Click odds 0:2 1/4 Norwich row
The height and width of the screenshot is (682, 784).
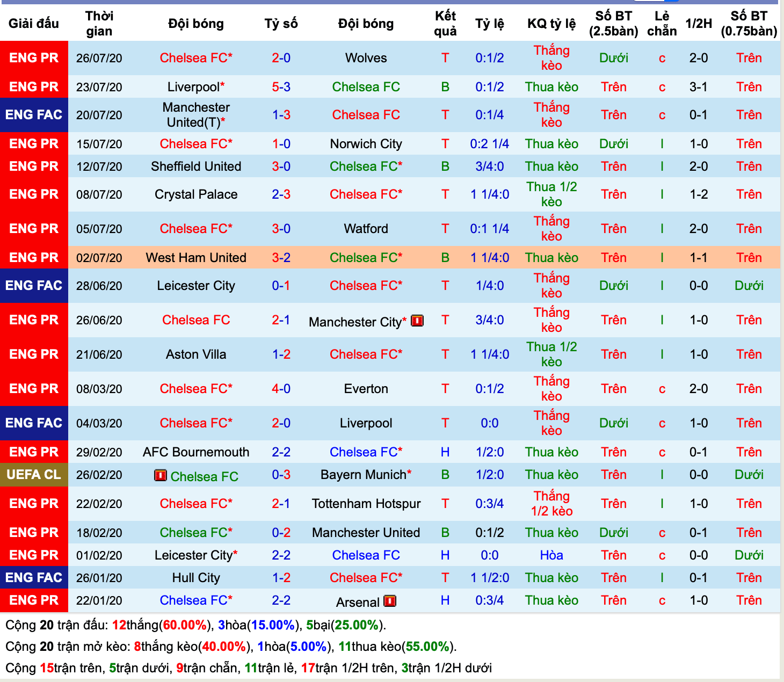490,144
